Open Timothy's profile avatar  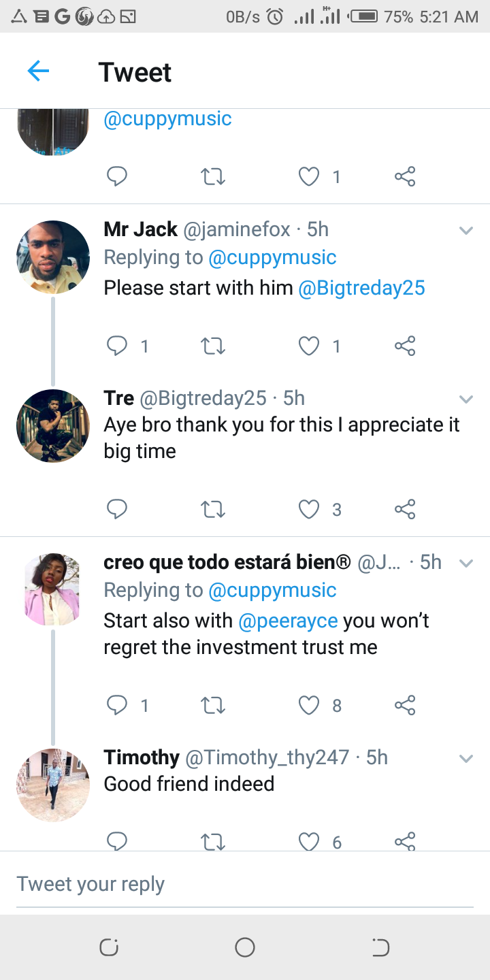(x=53, y=785)
